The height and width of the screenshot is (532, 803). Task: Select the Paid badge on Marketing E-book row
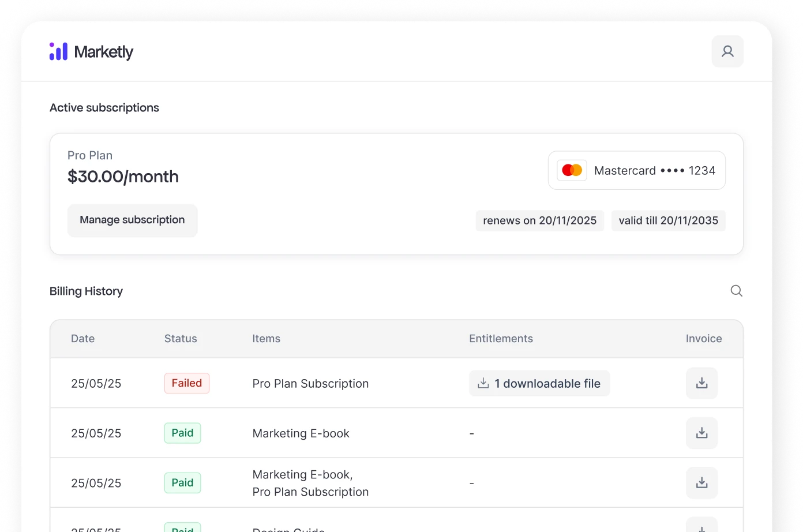coord(182,433)
